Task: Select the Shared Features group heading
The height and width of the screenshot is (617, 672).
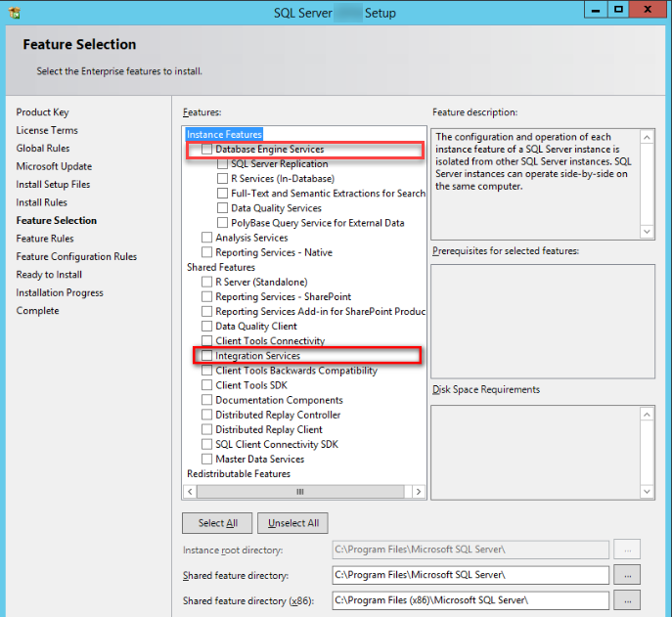Action: pyautogui.click(x=220, y=267)
